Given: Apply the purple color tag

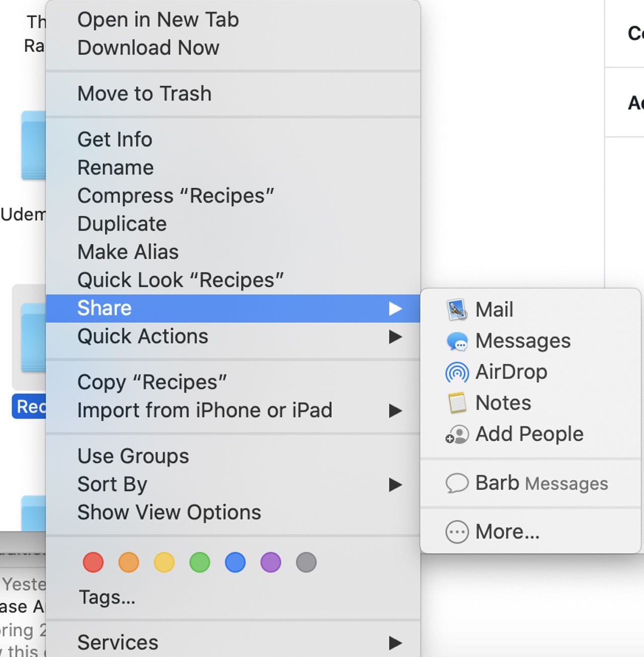Looking at the screenshot, I should coord(271,562).
